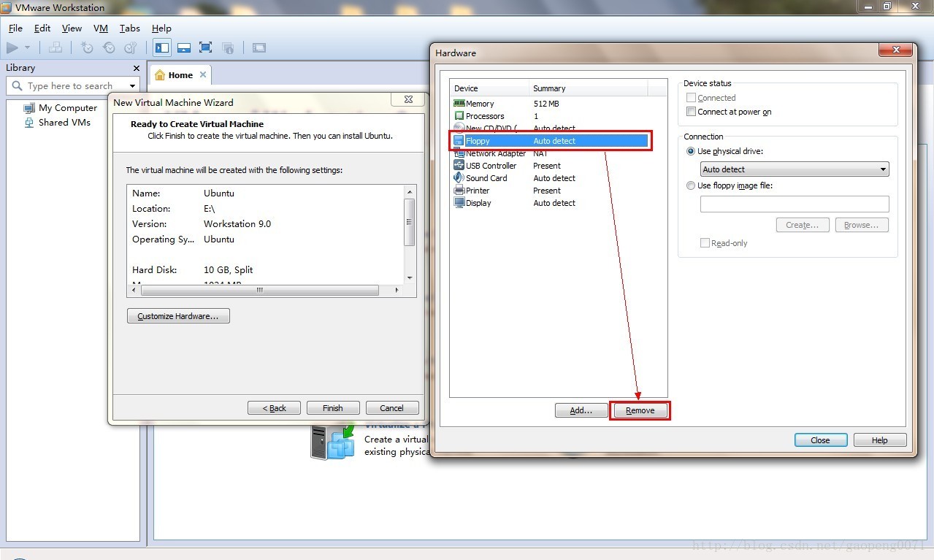Screen dimensions: 934x560
Task: Toggle the Show Library toolbar icon
Action: pyautogui.click(x=162, y=47)
